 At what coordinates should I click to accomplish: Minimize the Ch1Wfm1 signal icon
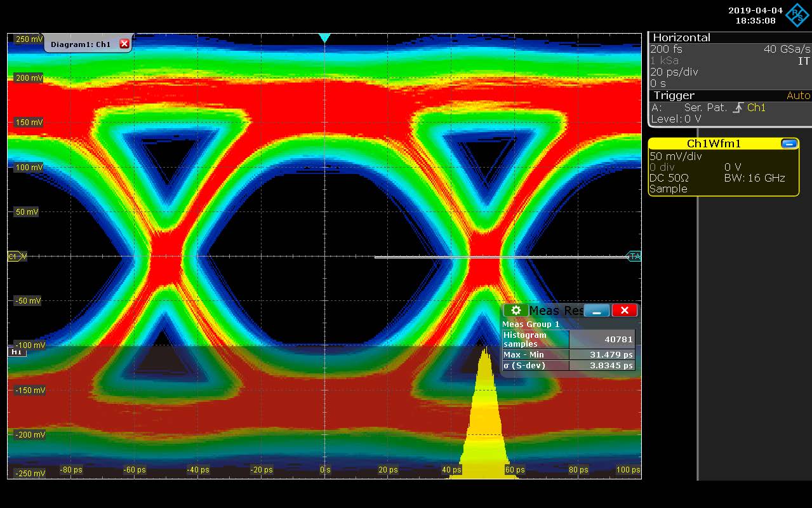pyautogui.click(x=789, y=144)
